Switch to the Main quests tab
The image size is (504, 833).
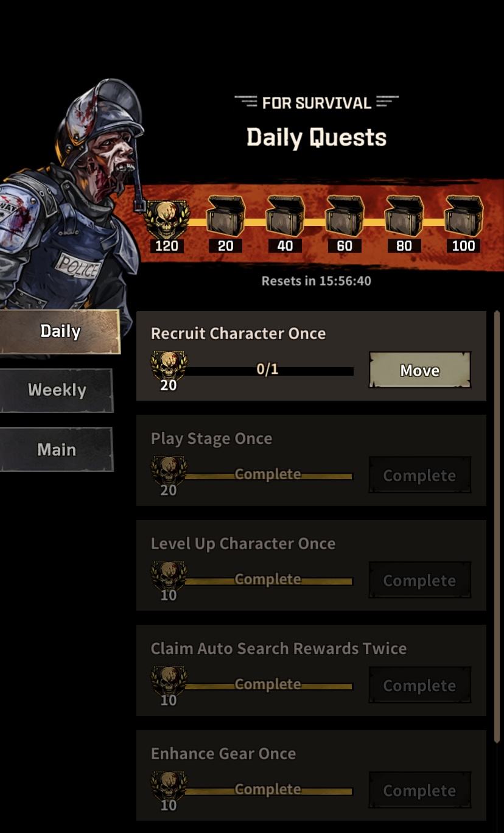[x=57, y=449]
